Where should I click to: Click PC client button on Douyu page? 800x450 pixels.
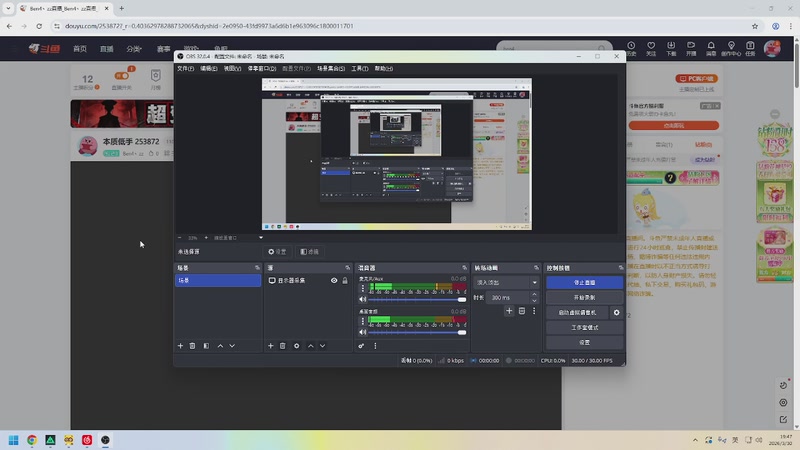tap(696, 79)
